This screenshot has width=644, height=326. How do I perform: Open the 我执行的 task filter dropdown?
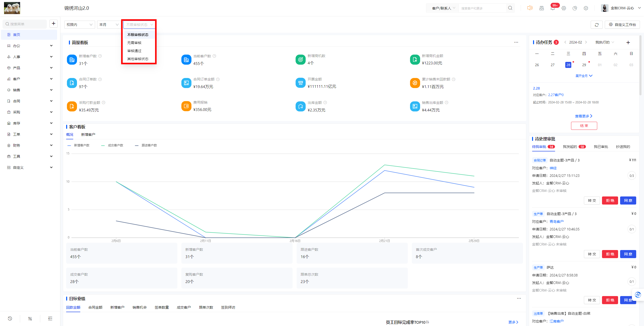point(605,42)
